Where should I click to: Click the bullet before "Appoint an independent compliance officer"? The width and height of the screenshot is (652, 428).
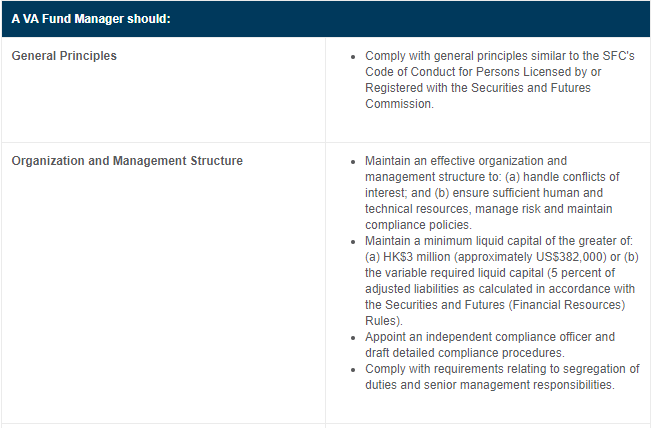354,337
